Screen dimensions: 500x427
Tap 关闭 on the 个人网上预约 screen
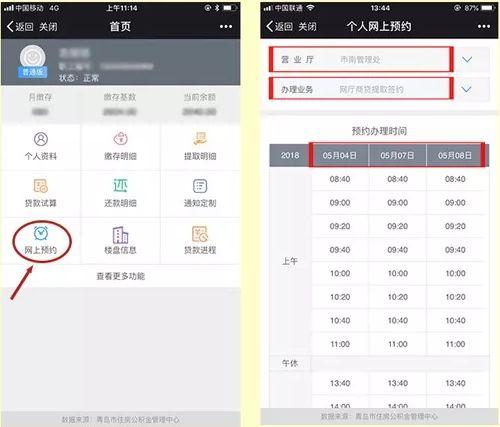click(x=307, y=26)
